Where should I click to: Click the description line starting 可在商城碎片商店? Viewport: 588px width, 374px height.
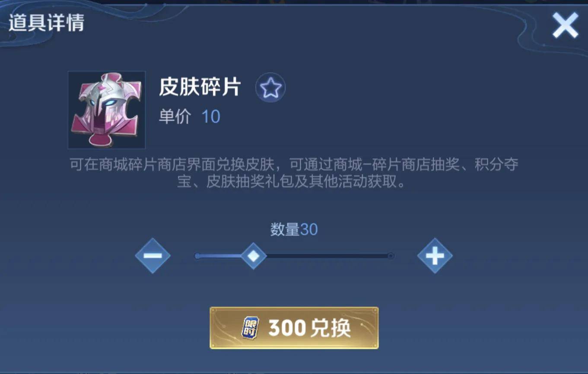tap(294, 165)
